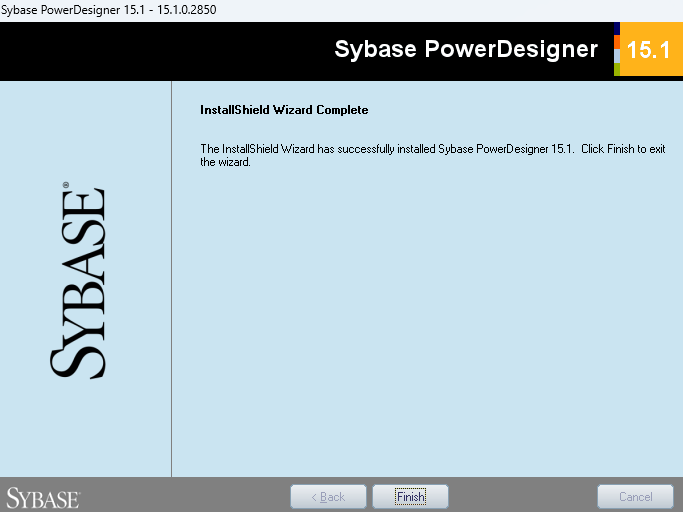Viewport: 683px width, 512px height.
Task: Click the disabled Cancel button
Action: pyautogui.click(x=636, y=496)
